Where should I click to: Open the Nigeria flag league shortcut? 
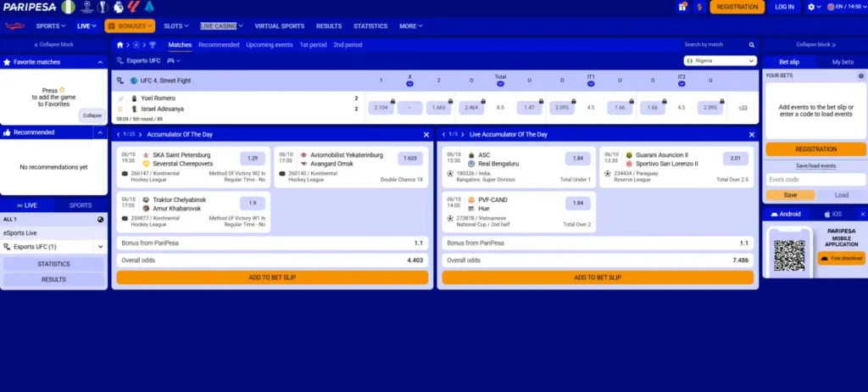coord(68,7)
